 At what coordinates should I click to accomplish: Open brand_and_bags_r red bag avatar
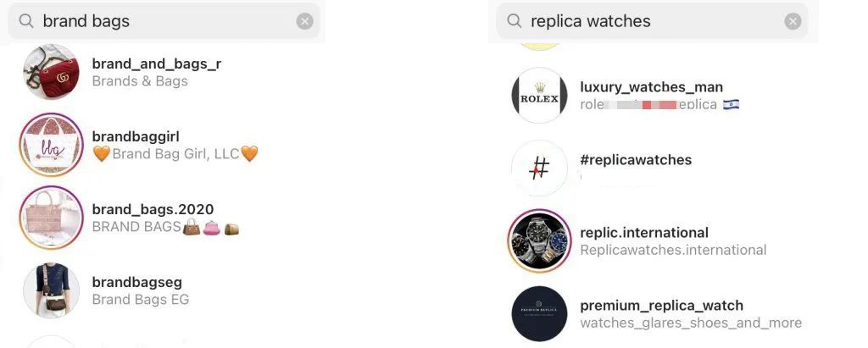(x=52, y=72)
